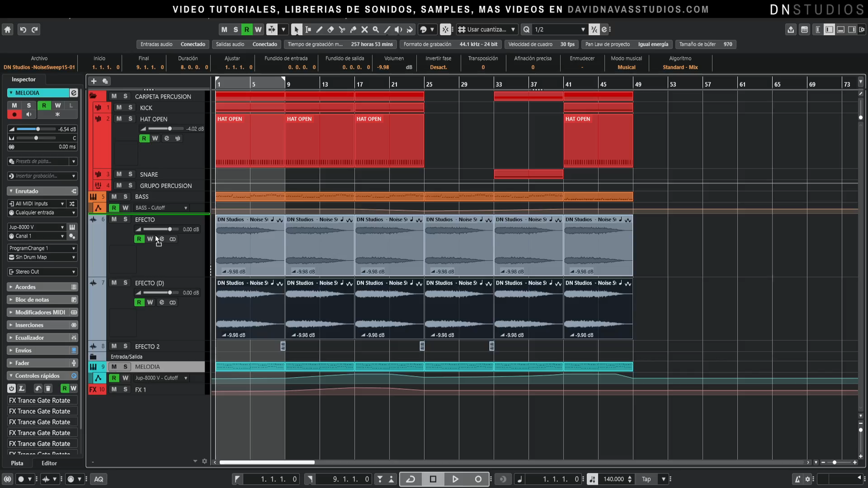Viewport: 868px width, 488px height.
Task: Switch to the Editor tab
Action: pyautogui.click(x=49, y=463)
